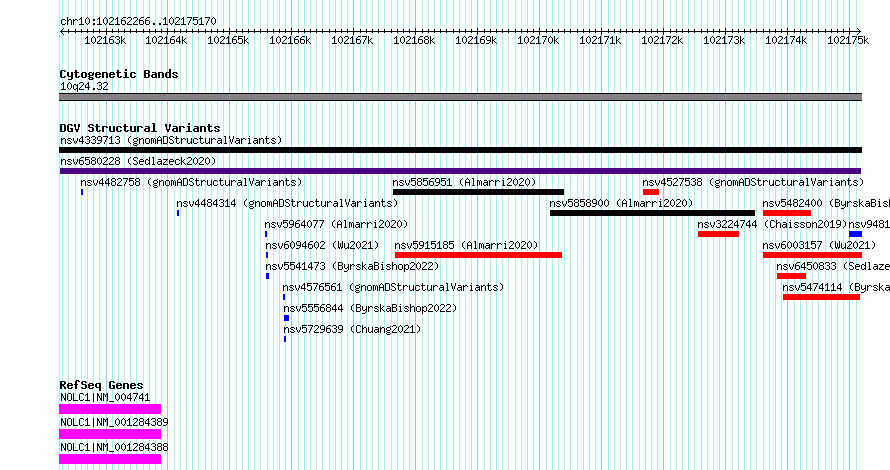Select the red bar under nsv5915185
Image resolution: width=890 pixels, height=470 pixels.
coord(478,255)
